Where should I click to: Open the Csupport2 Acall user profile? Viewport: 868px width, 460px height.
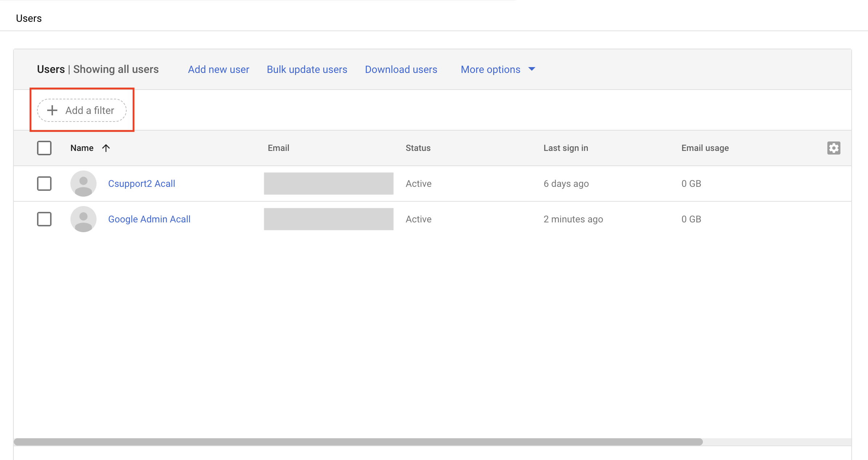tap(142, 184)
